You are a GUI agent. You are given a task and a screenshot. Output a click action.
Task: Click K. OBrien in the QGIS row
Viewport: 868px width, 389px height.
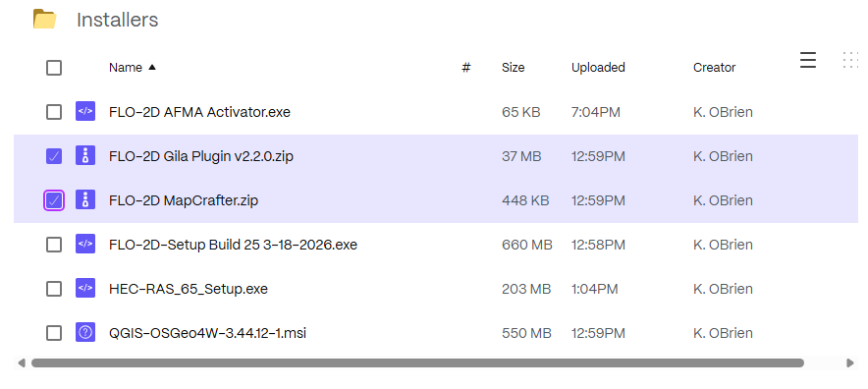coord(723,333)
